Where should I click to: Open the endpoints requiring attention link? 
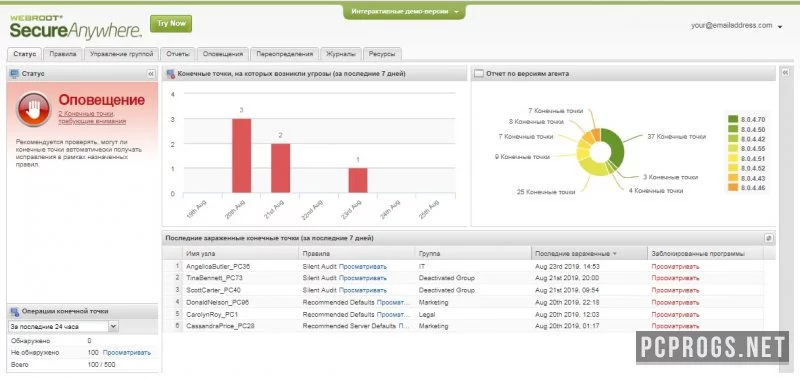(92, 118)
